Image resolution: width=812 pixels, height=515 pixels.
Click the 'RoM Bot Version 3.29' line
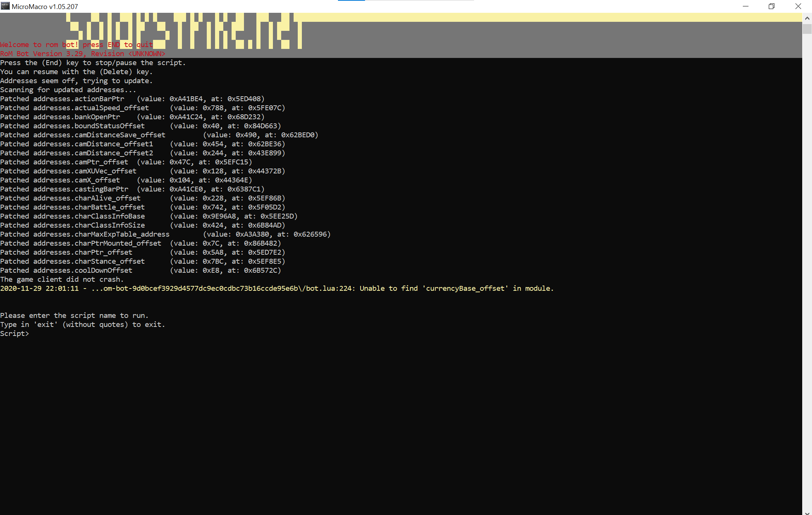(x=82, y=54)
